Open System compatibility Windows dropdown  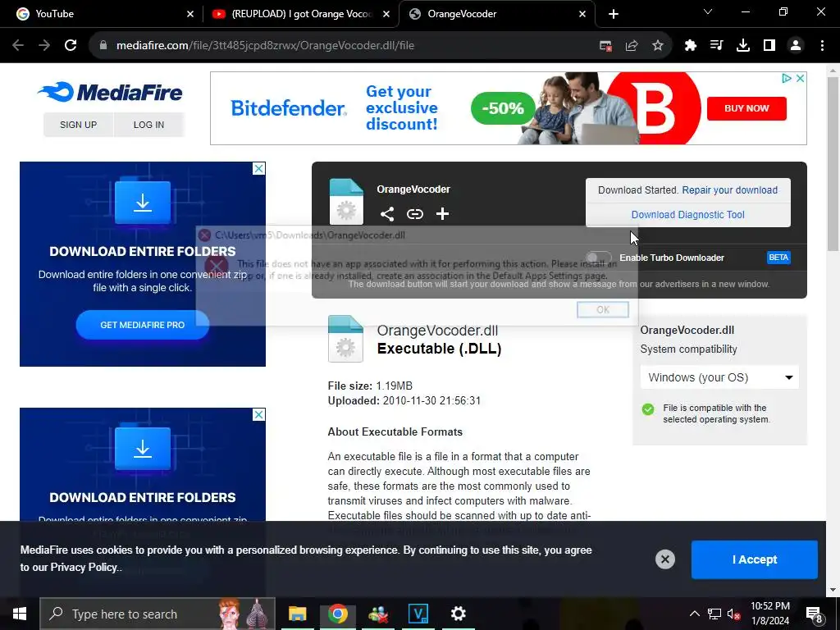(x=719, y=377)
